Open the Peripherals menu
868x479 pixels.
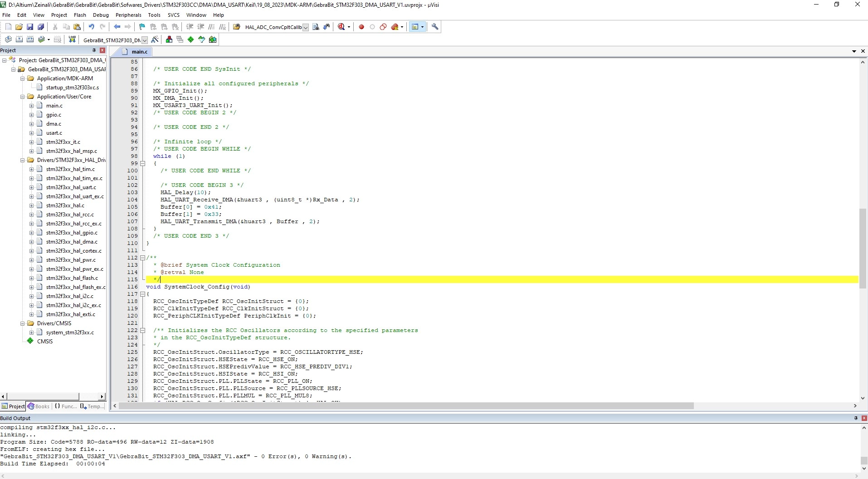pyautogui.click(x=128, y=15)
